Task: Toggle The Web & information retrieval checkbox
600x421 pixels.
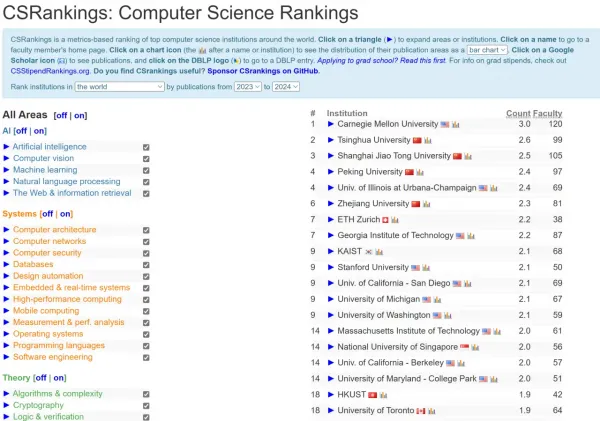Action: point(146,194)
